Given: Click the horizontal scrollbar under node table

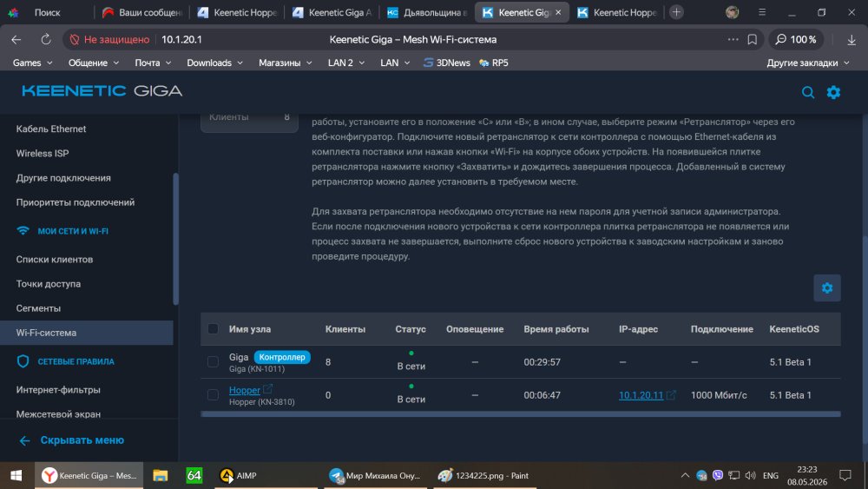Looking at the screenshot, I should [520, 414].
